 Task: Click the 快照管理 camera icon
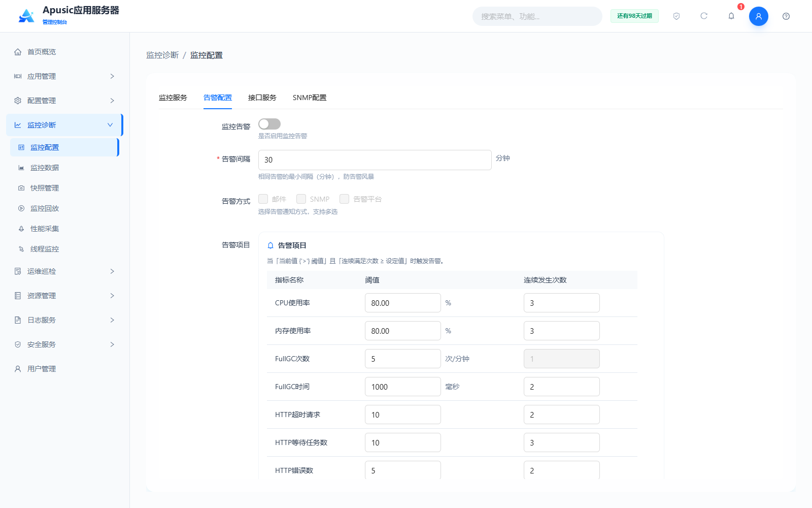21,188
